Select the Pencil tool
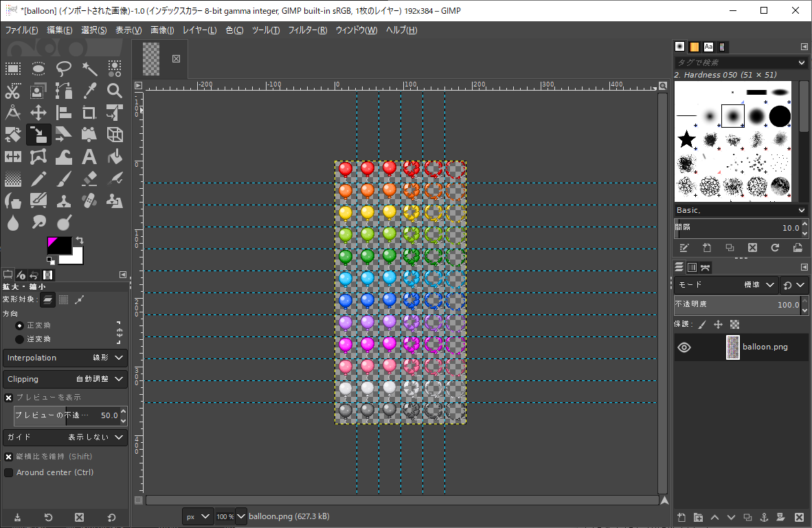Image resolution: width=812 pixels, height=528 pixels. [38, 179]
